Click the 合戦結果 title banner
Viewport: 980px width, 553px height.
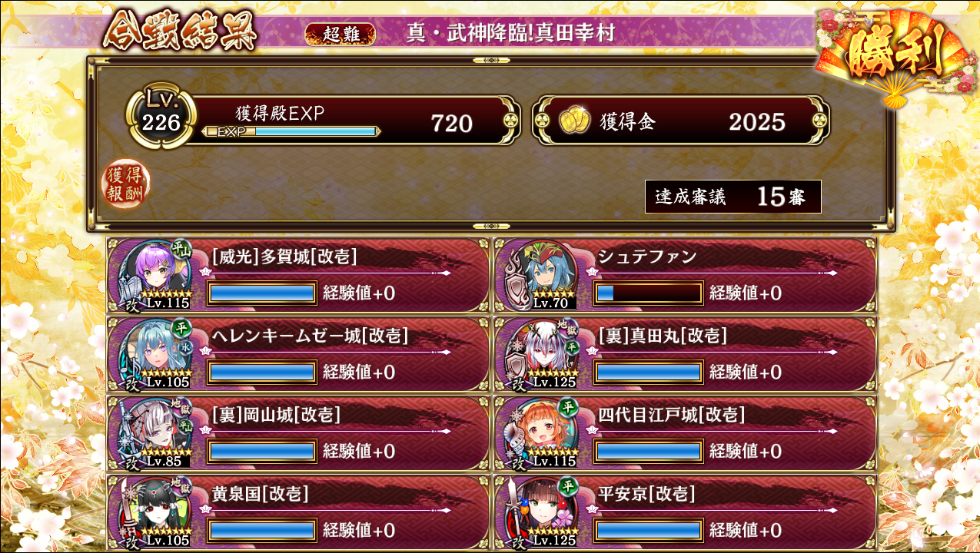click(180, 31)
